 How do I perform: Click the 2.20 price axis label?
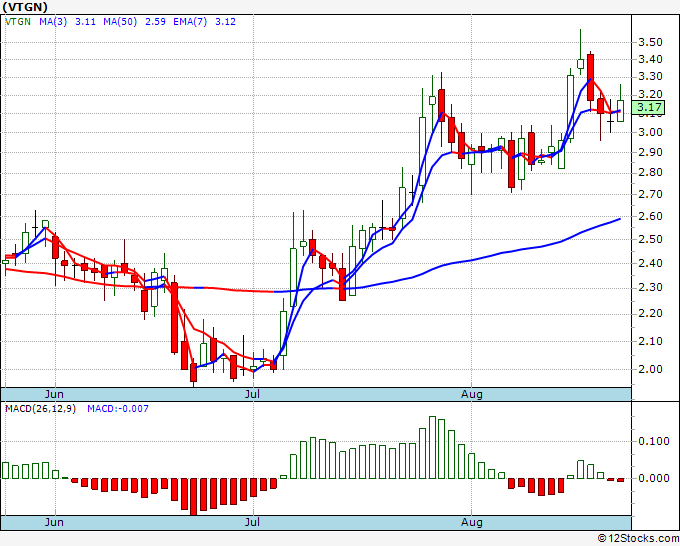coord(651,314)
